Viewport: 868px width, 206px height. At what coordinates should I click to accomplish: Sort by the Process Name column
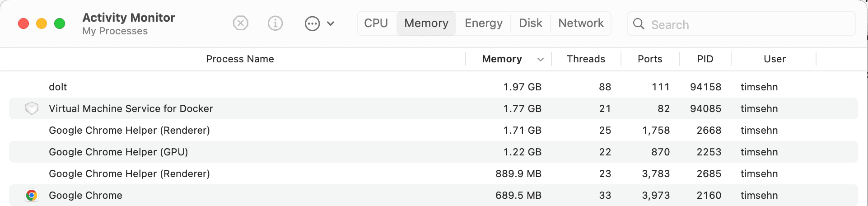tap(240, 59)
